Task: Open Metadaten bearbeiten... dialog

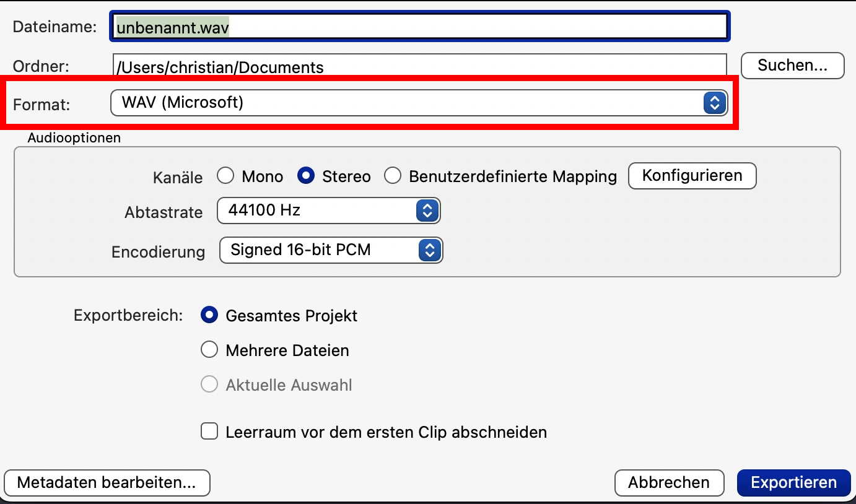Action: pos(107,482)
